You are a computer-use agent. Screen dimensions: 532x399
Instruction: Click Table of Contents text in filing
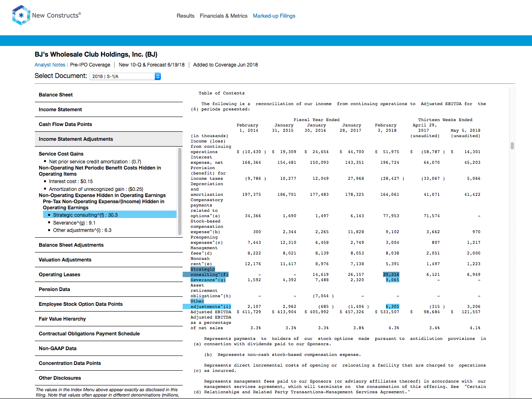[x=222, y=93]
